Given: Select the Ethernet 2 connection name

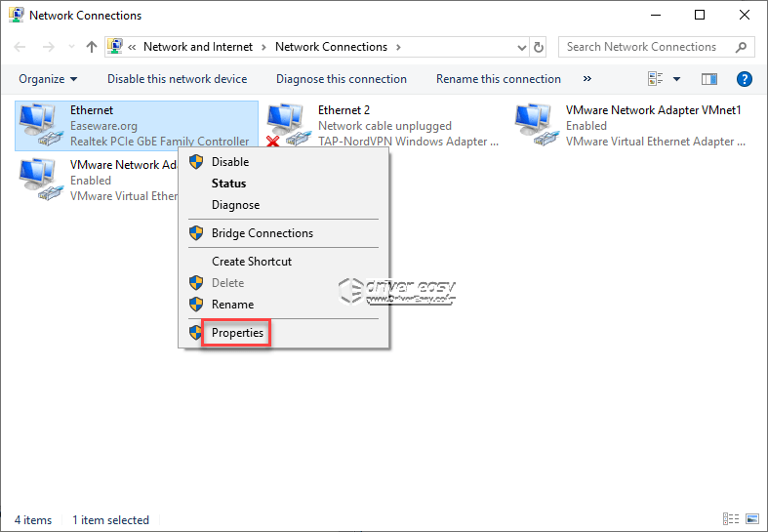Looking at the screenshot, I should coord(344,110).
